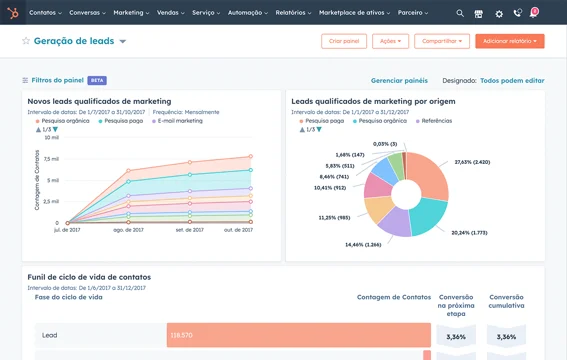Click Todos podem editar link
Image resolution: width=567 pixels, height=360 pixels.
[x=512, y=81]
